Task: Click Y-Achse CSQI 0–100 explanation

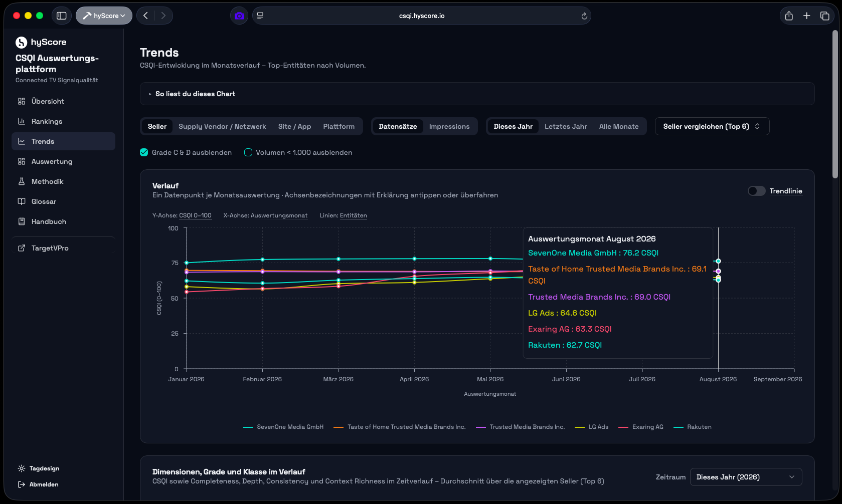Action: [195, 215]
